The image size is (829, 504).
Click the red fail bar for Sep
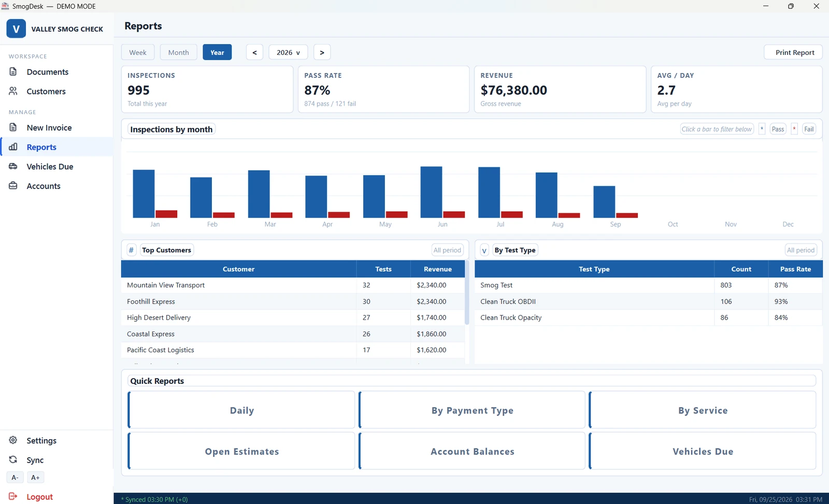(627, 215)
